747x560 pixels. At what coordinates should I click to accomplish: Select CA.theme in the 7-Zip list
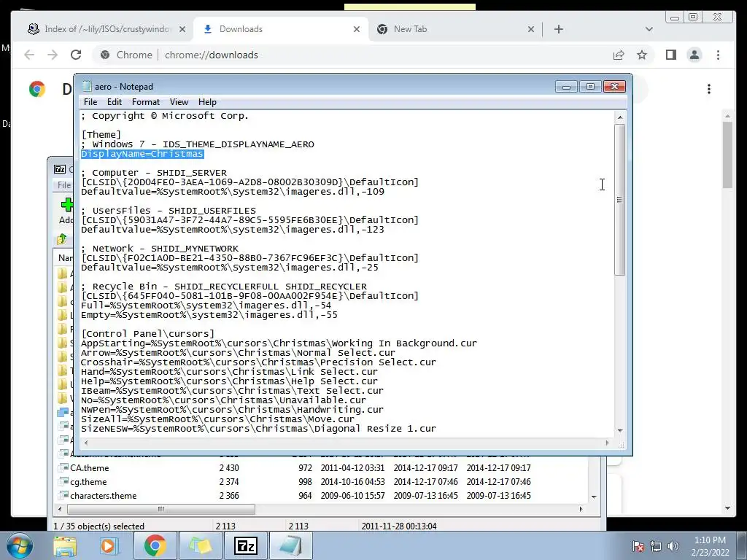[90, 468]
